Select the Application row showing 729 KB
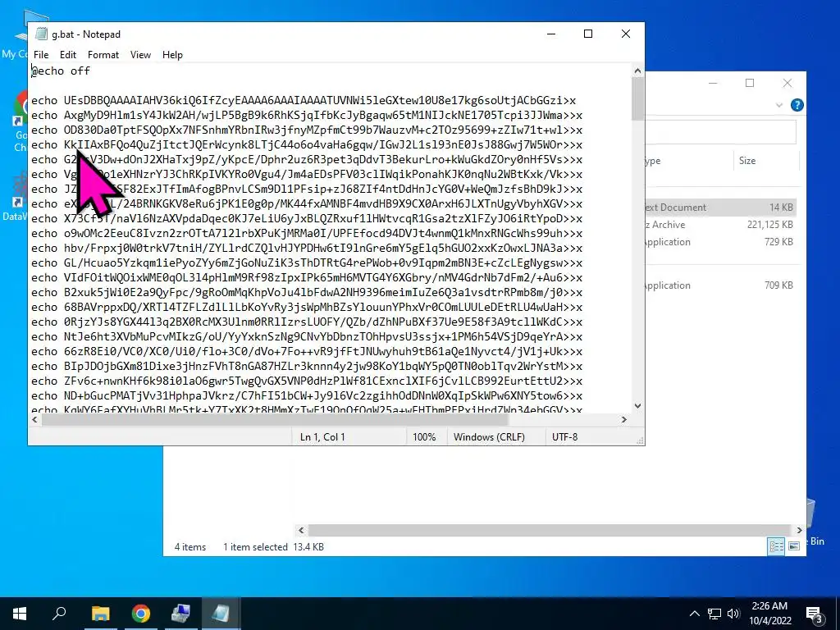This screenshot has height=630, width=840. point(720,242)
